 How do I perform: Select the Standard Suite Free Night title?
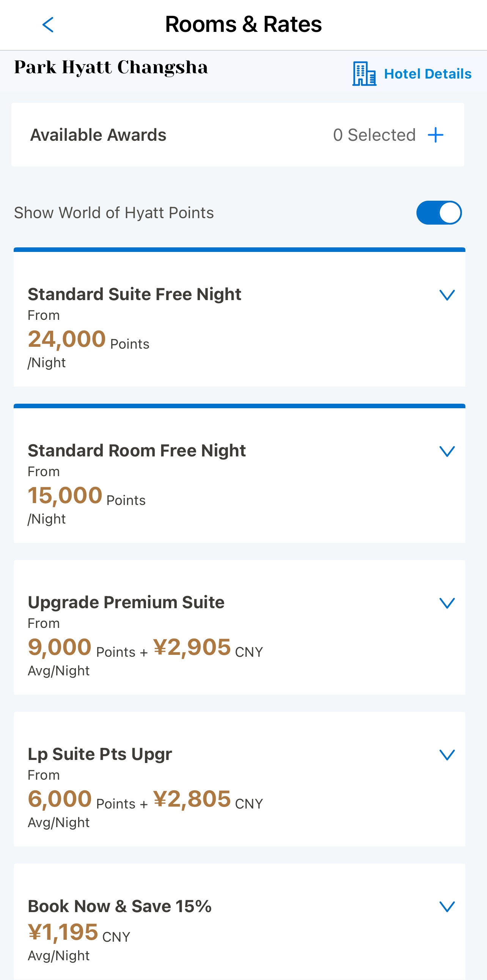click(x=134, y=294)
